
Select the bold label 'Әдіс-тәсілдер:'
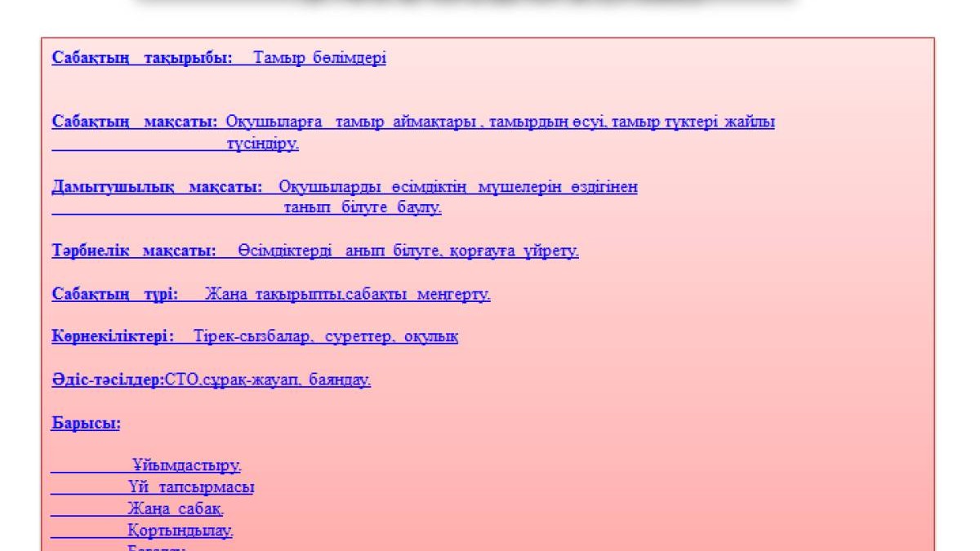(x=108, y=380)
